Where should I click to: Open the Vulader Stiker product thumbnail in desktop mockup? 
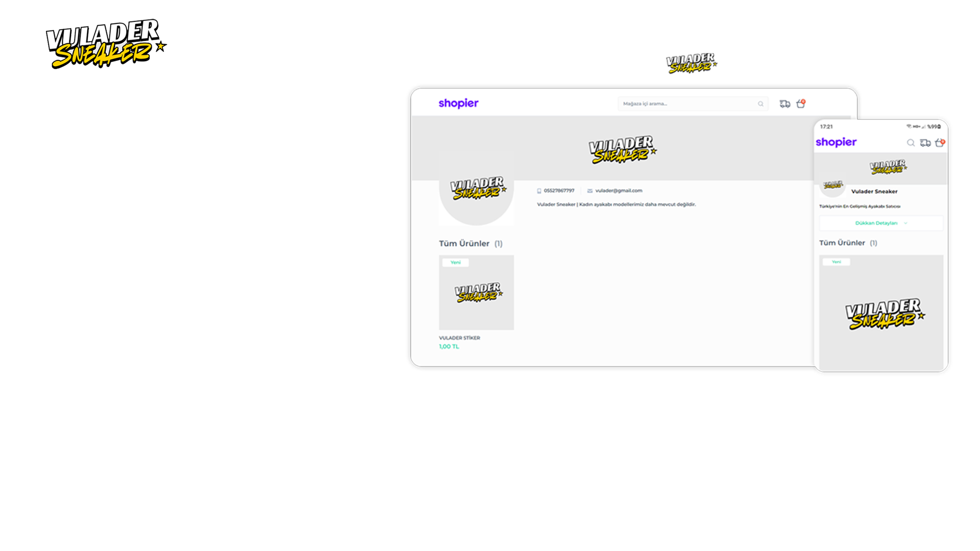(x=476, y=292)
